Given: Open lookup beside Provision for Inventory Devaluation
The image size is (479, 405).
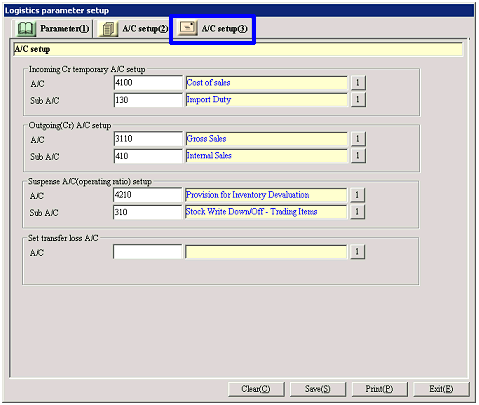Looking at the screenshot, I should pos(357,195).
